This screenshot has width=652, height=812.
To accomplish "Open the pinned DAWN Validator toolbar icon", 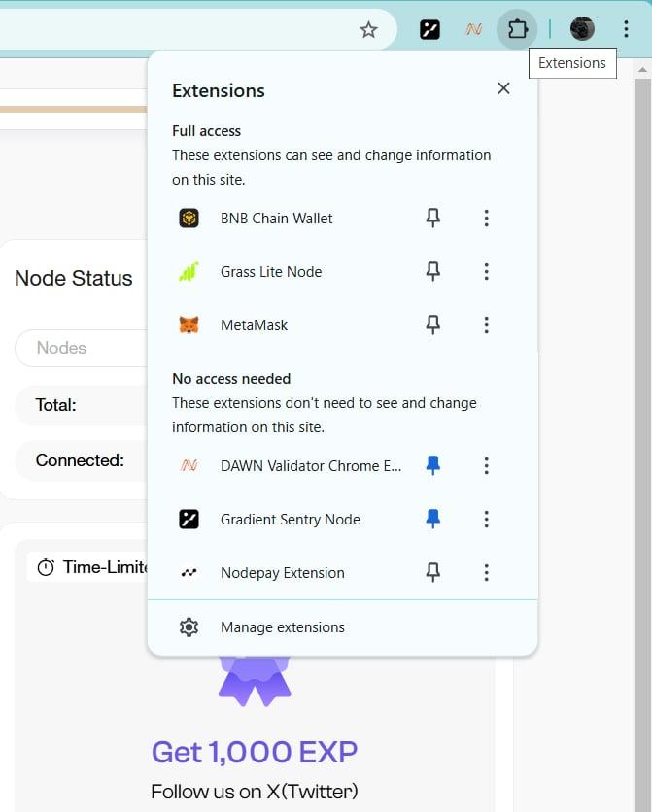I will click(473, 29).
